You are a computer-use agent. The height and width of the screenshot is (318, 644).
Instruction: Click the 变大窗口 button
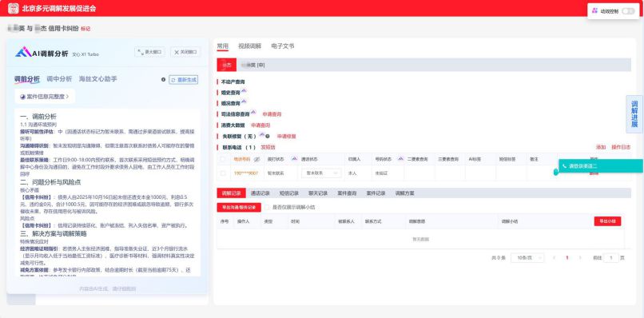[x=150, y=52]
